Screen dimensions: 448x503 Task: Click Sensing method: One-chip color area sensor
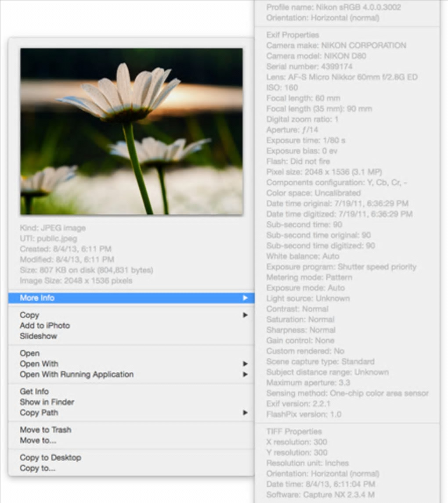pos(347,393)
